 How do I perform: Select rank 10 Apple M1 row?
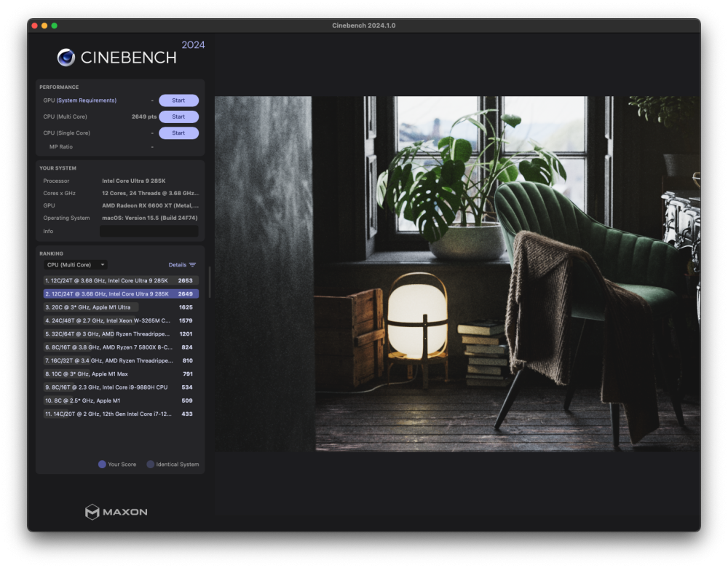click(x=121, y=401)
